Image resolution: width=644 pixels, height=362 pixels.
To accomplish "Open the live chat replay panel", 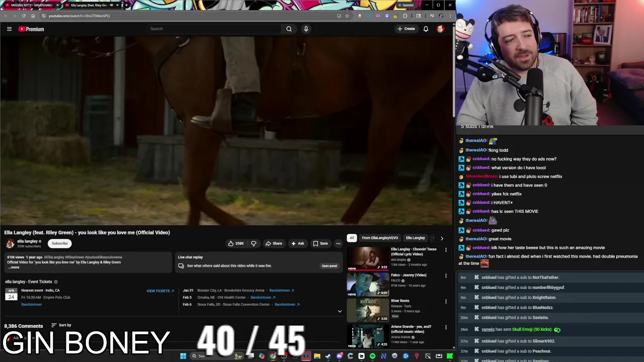I will (x=330, y=266).
